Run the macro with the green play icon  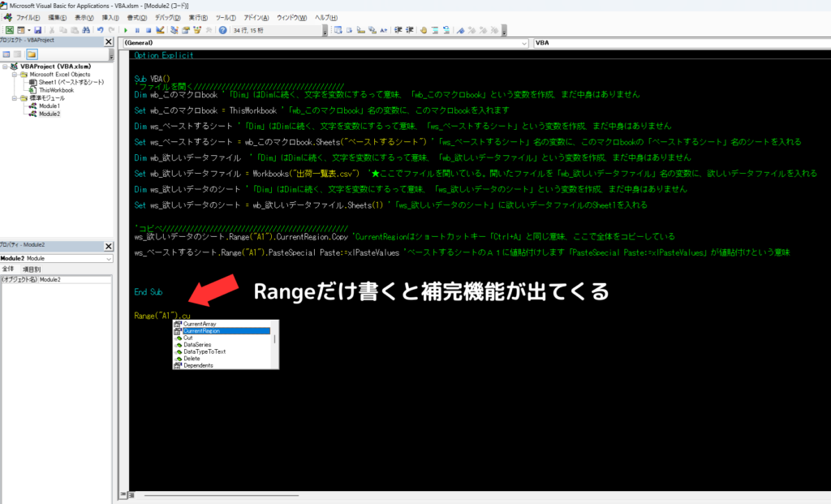pyautogui.click(x=126, y=30)
